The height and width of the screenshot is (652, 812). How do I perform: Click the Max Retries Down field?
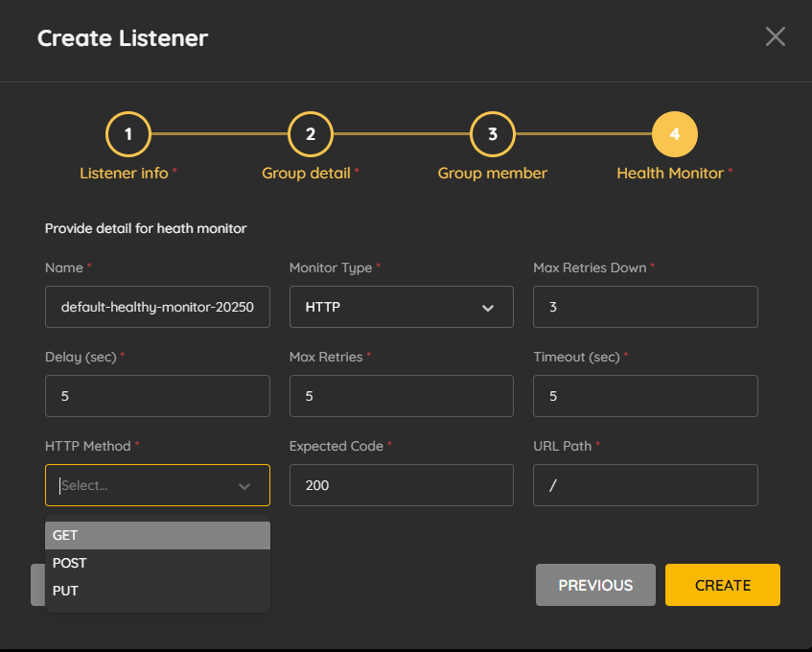tap(645, 307)
